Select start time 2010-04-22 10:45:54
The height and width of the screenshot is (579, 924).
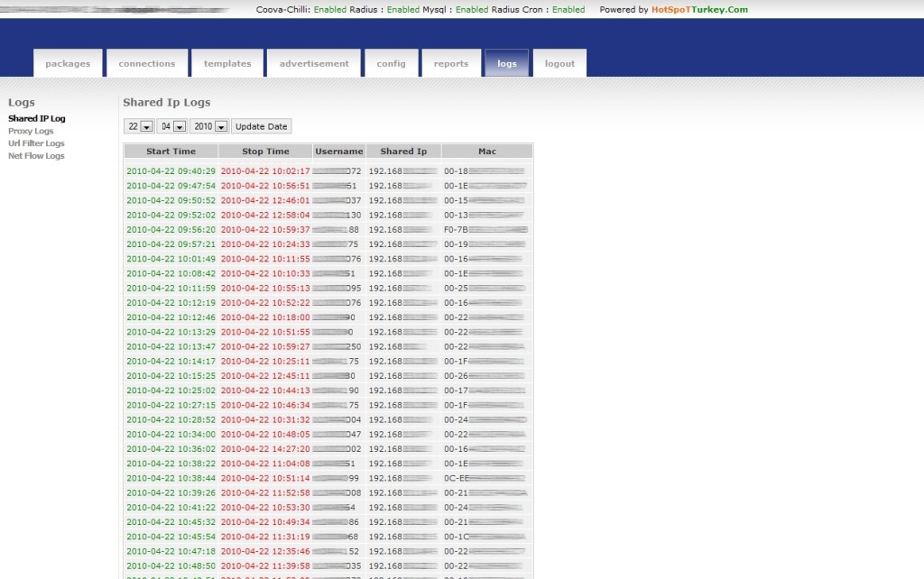[171, 537]
